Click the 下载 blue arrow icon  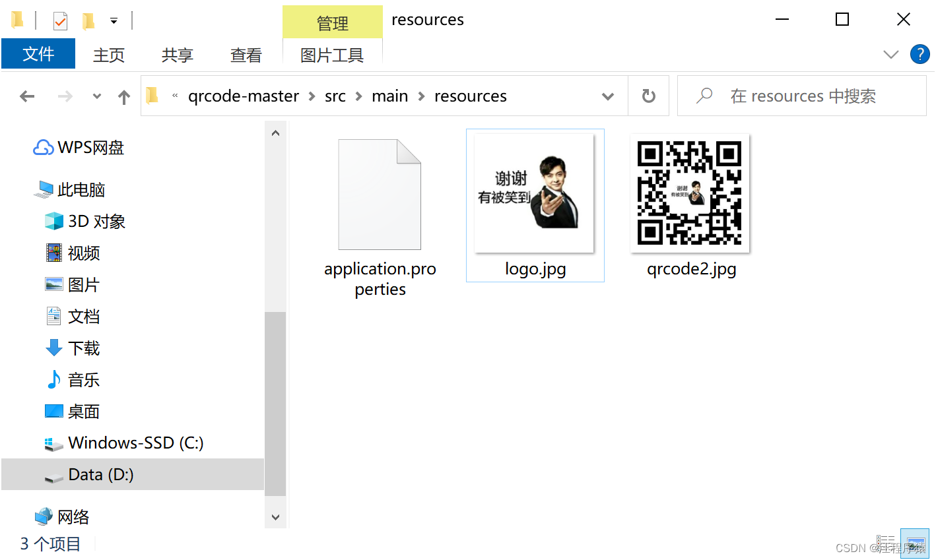click(x=54, y=348)
